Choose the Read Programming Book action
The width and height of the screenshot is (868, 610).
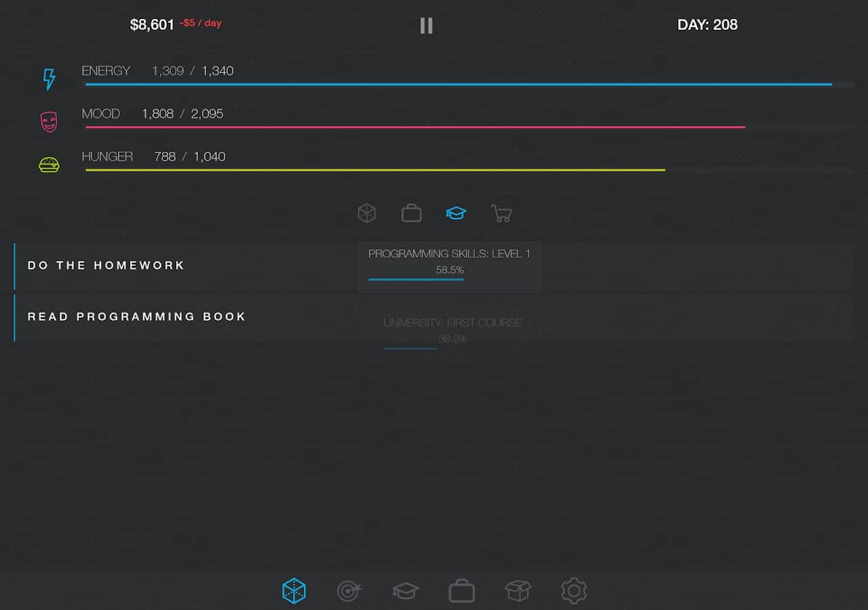click(137, 317)
